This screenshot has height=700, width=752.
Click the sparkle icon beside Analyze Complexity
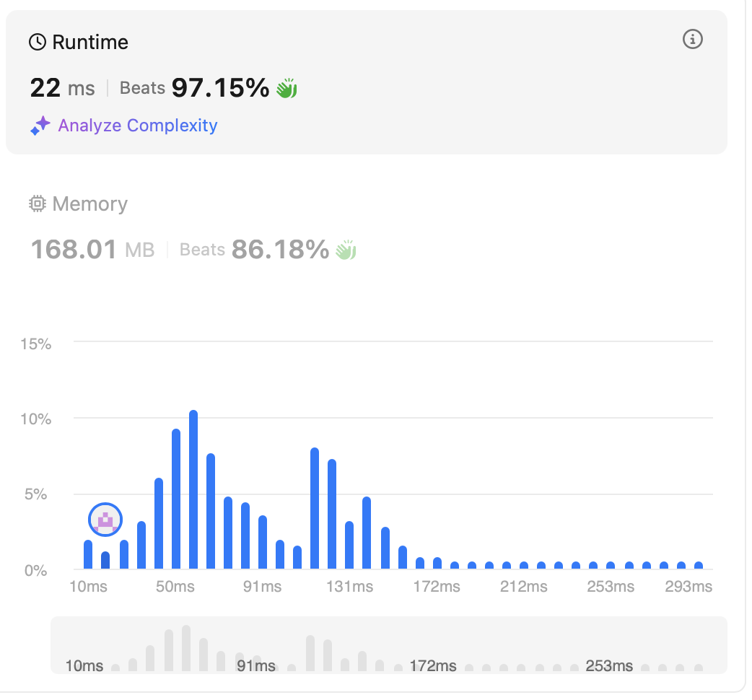click(x=40, y=126)
